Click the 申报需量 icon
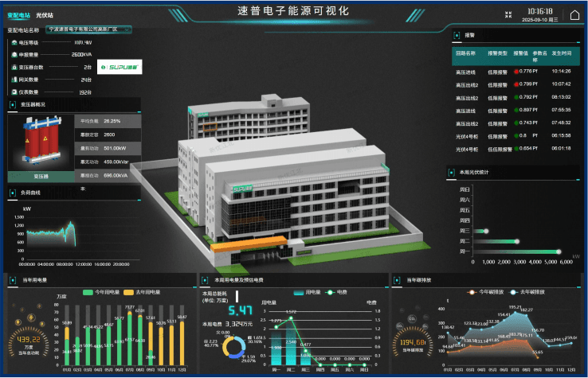This screenshot has width=588, height=378. click(14, 55)
